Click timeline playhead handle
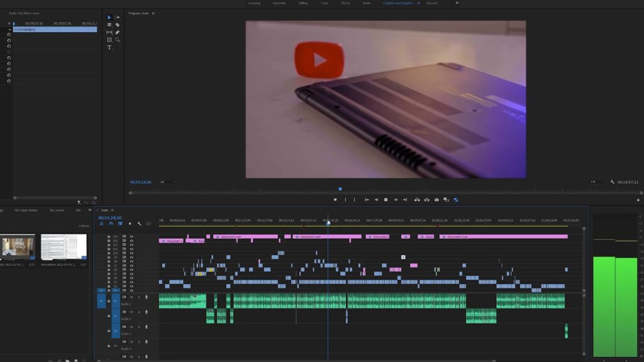644x362 pixels. [x=328, y=222]
